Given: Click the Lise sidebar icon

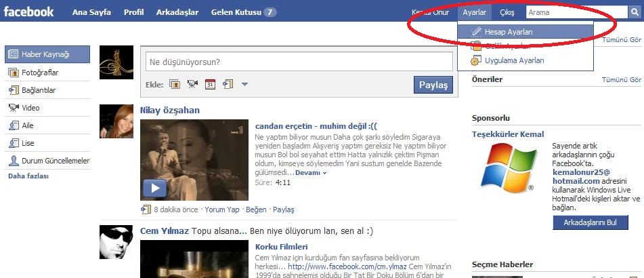Looking at the screenshot, I should pyautogui.click(x=13, y=143).
